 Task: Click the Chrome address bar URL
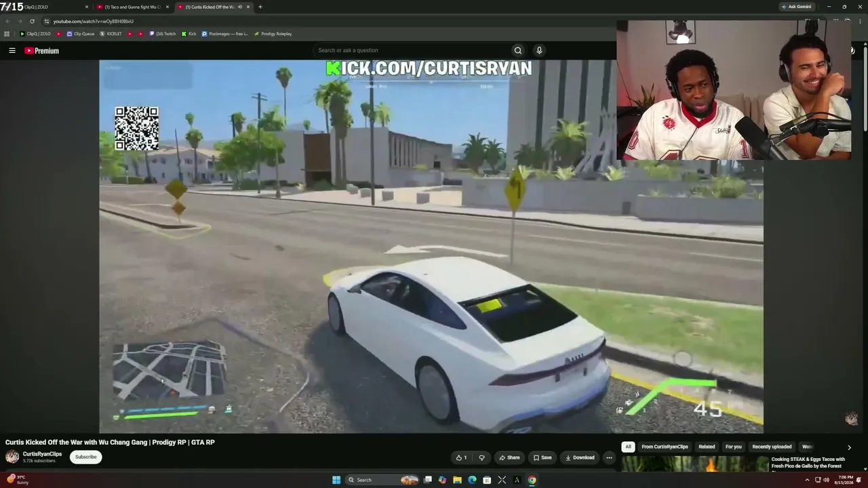tap(94, 21)
